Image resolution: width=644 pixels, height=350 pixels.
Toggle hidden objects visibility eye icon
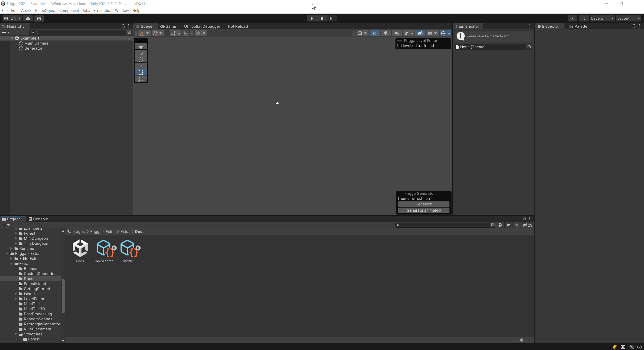click(420, 33)
